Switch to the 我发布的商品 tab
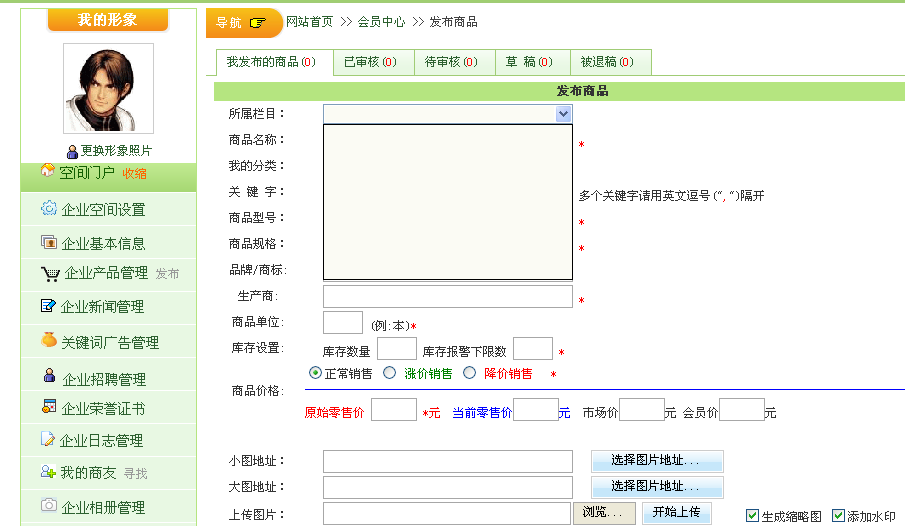Screen dimensions: 905x526 point(275,62)
